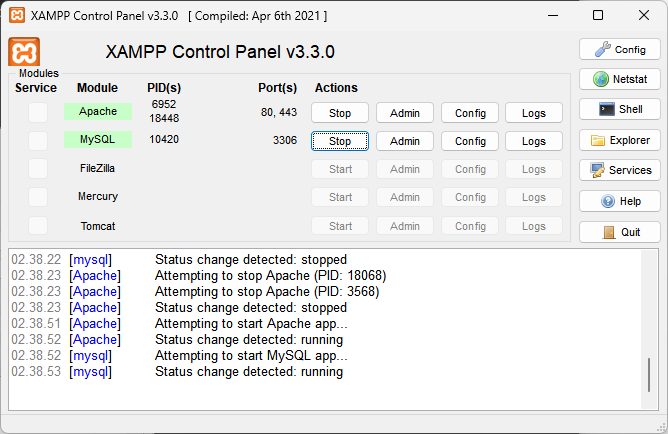Viewport: 668px width, 434px height.
Task: Click the 02.38.53 mysql running log entry
Action: click(x=177, y=371)
